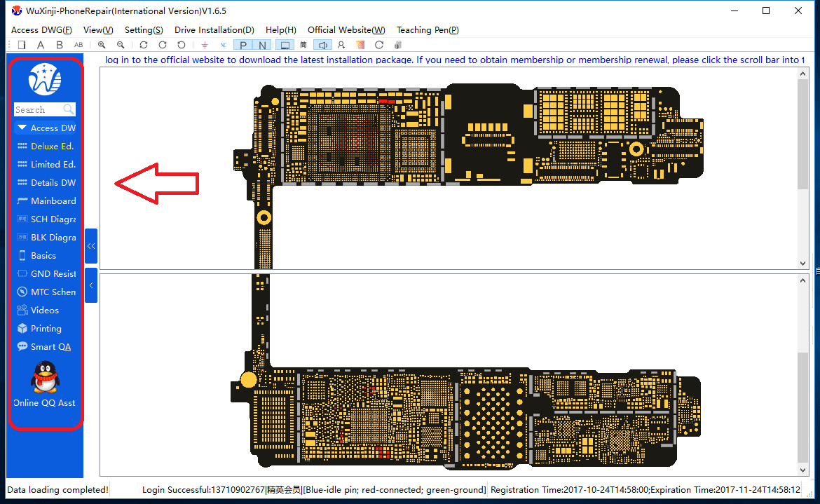
Task: Collapse the Access DW sidebar section
Action: [46, 128]
